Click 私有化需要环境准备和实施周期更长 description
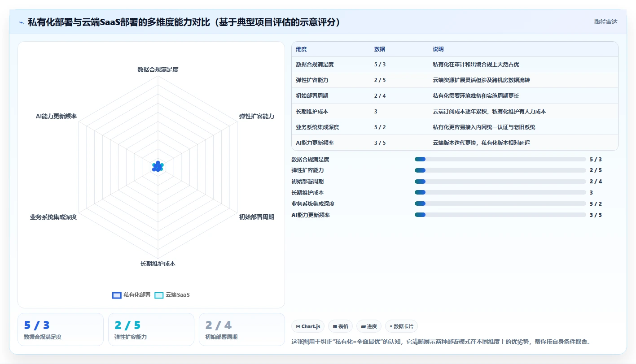The width and height of the screenshot is (636, 364). pyautogui.click(x=476, y=96)
